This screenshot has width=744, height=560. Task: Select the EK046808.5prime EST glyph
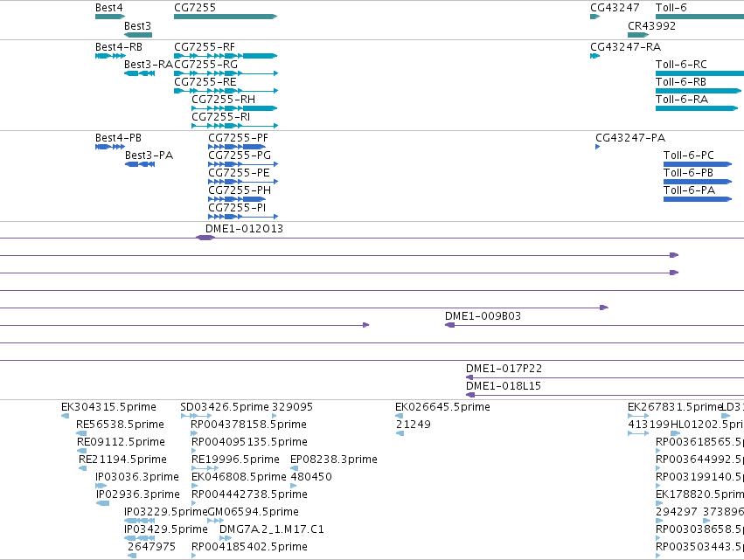195,486
